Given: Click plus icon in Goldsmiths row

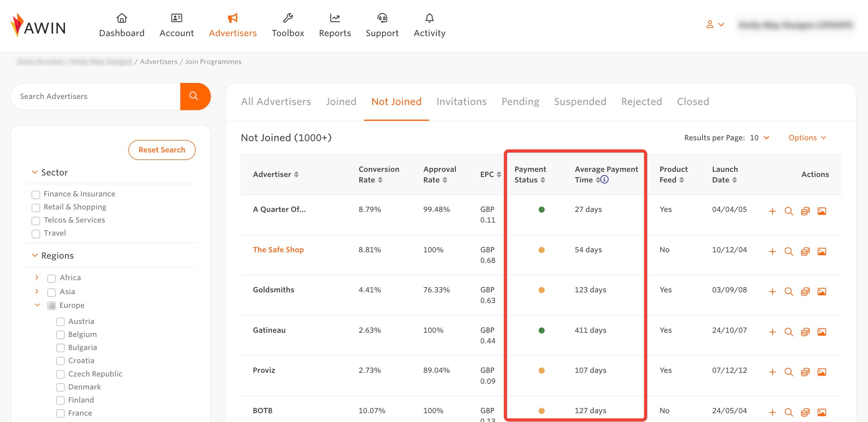Looking at the screenshot, I should (x=772, y=291).
